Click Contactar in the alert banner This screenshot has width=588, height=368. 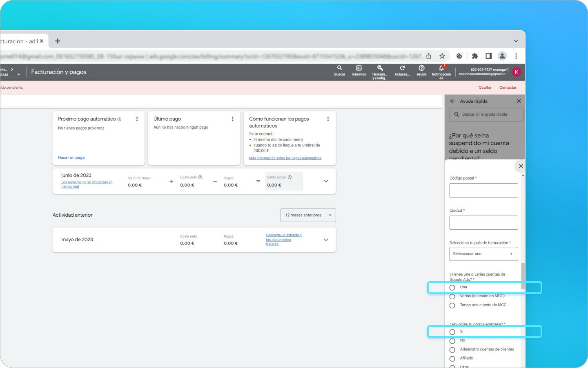[508, 88]
